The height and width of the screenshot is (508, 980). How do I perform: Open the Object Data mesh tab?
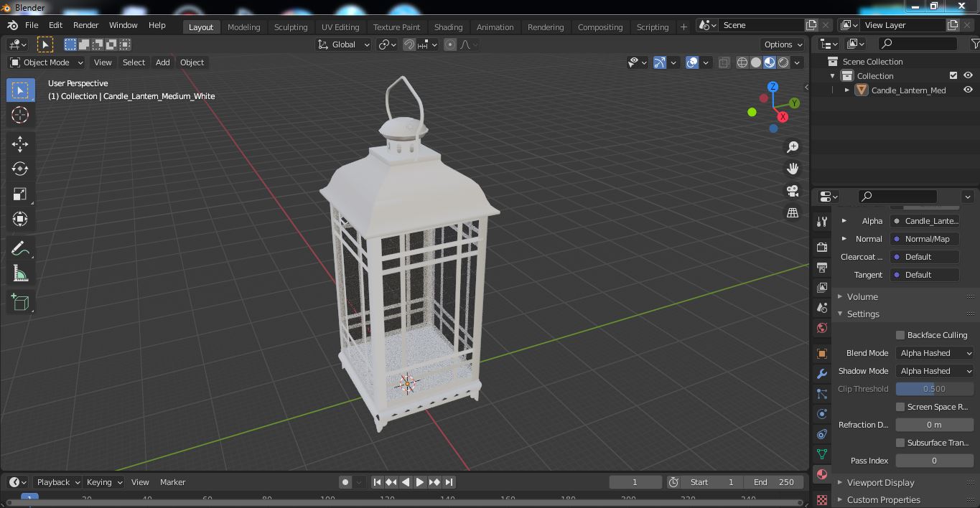tap(822, 454)
